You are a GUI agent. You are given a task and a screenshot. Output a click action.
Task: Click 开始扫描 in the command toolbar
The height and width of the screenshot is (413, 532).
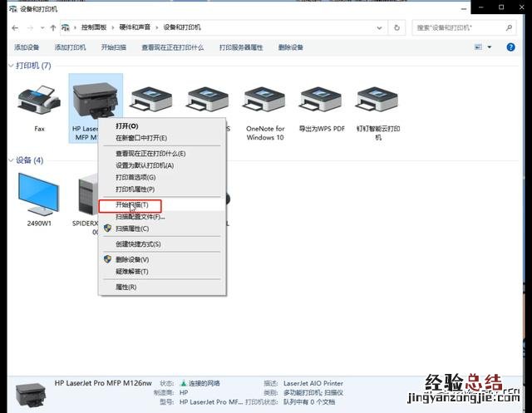pyautogui.click(x=114, y=47)
